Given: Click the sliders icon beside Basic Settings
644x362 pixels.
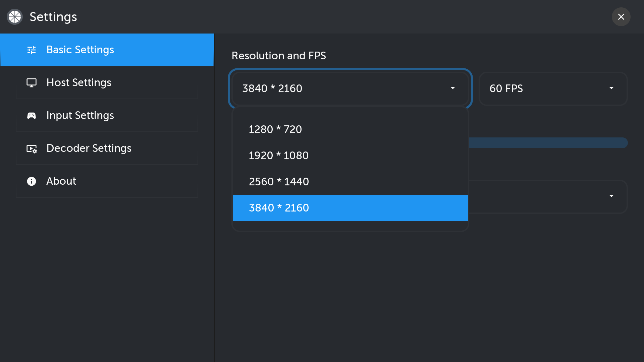Looking at the screenshot, I should 32,50.
